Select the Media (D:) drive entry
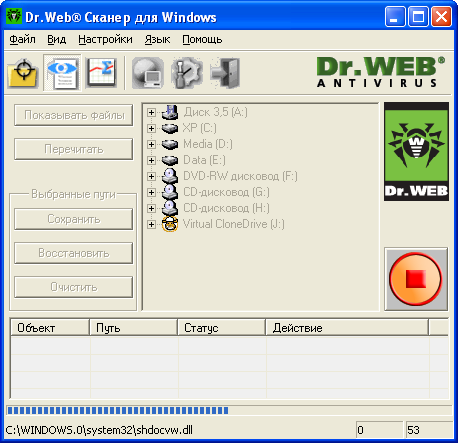The width and height of the screenshot is (458, 443). [208, 144]
